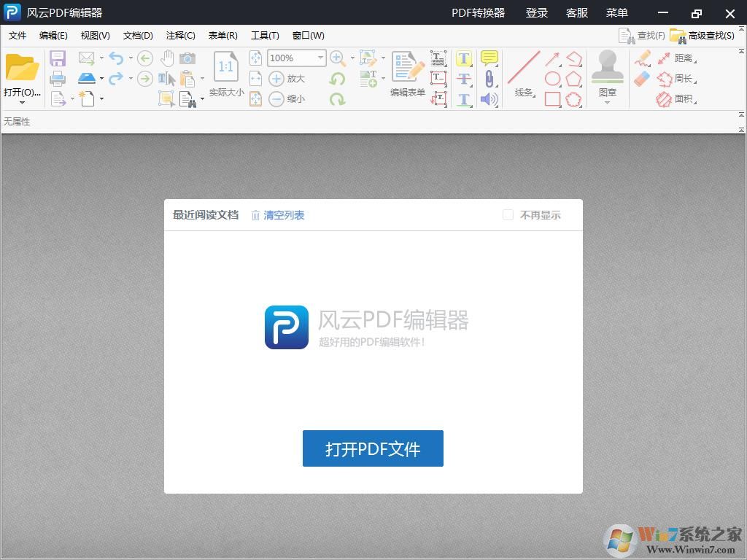Check the 不再显示 checkbox

click(x=508, y=215)
